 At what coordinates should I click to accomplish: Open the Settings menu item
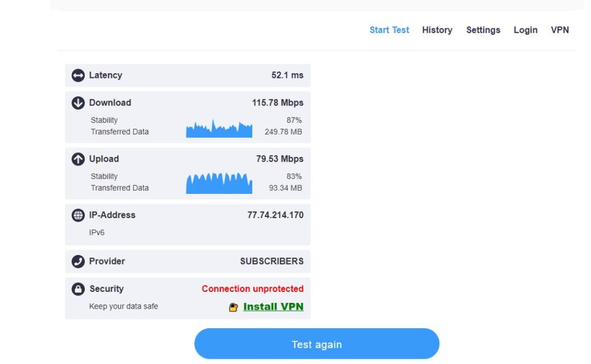click(483, 30)
